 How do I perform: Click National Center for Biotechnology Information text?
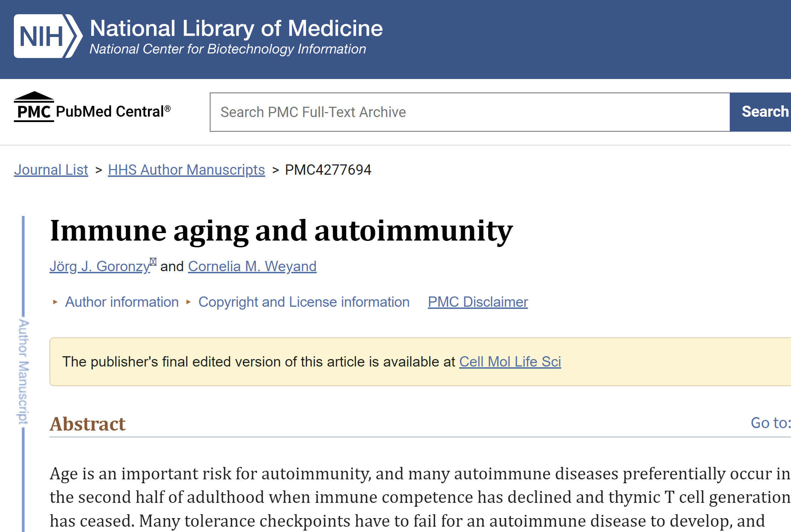228,49
